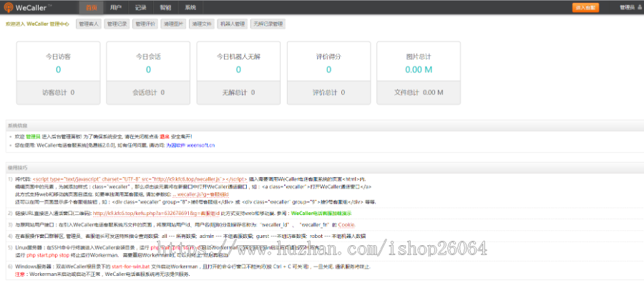Click the wecaller.js?g= parameter link
Image resolution: width=644 pixels, height=296 pixels.
point(200,194)
